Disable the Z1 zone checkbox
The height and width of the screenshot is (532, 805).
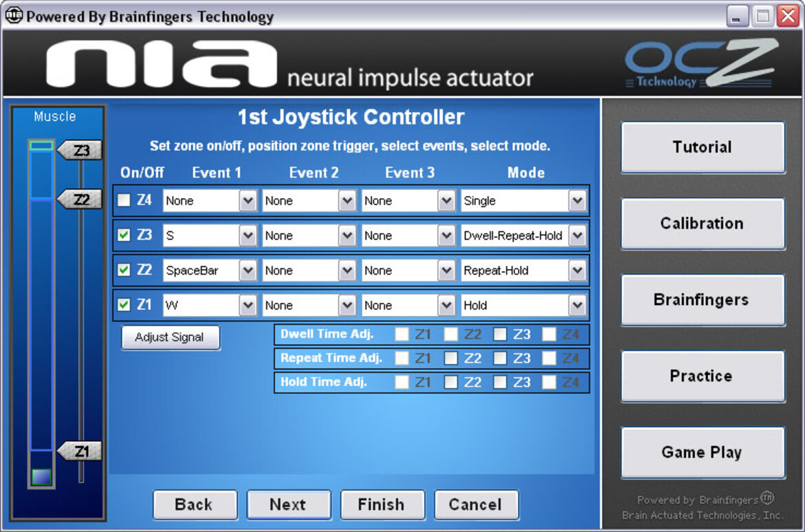click(124, 305)
